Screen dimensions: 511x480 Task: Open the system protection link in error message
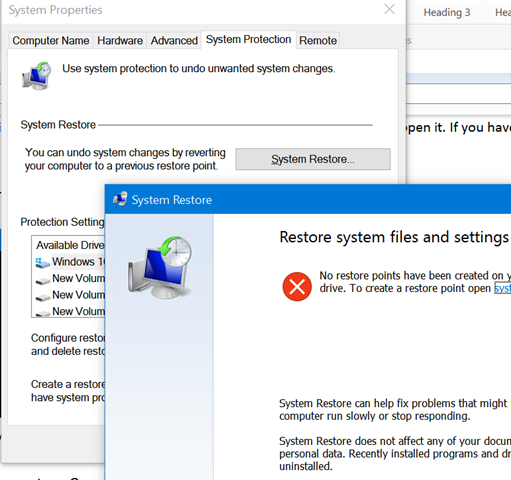click(x=502, y=288)
